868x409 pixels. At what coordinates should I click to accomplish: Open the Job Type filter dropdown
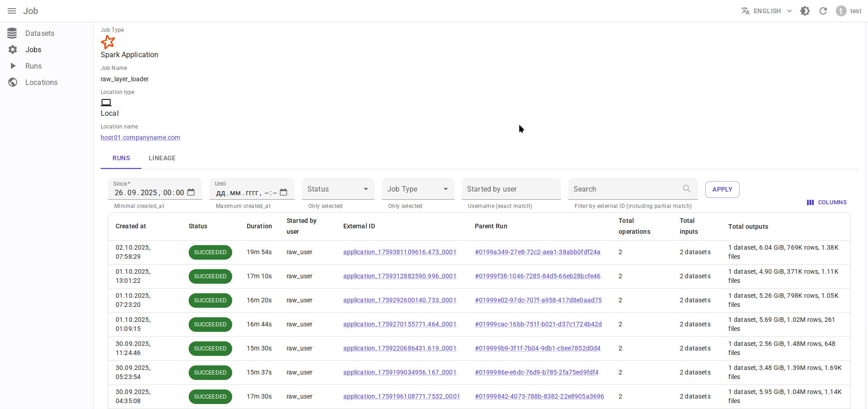[418, 189]
